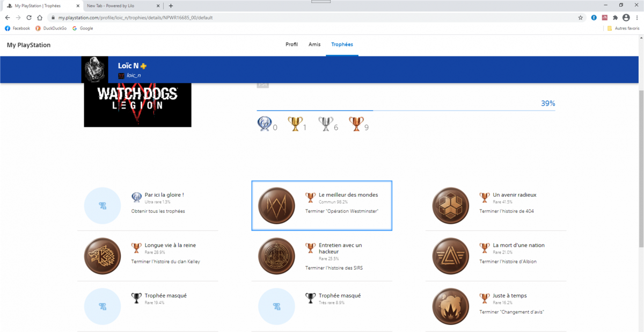Click bronze cup icon next to 'Le meilleur des mondes'
Image resolution: width=644 pixels, height=332 pixels.
(310, 197)
